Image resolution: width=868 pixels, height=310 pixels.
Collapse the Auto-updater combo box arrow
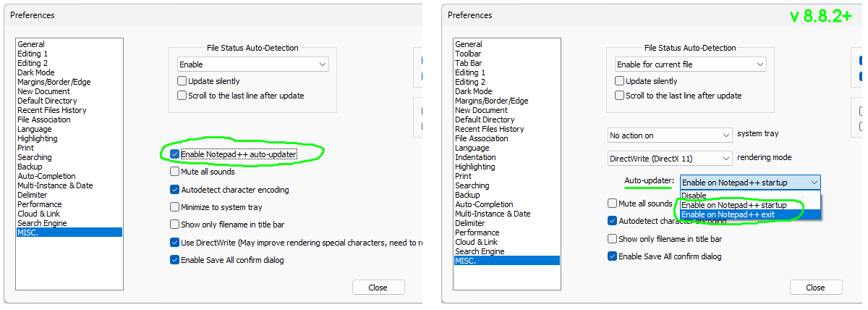tap(814, 183)
